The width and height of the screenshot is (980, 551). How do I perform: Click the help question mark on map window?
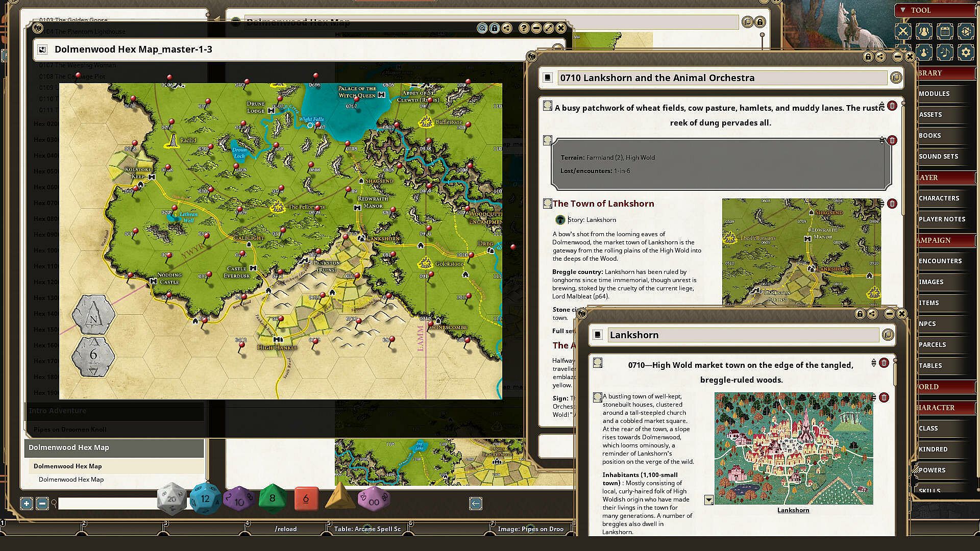pos(524,28)
